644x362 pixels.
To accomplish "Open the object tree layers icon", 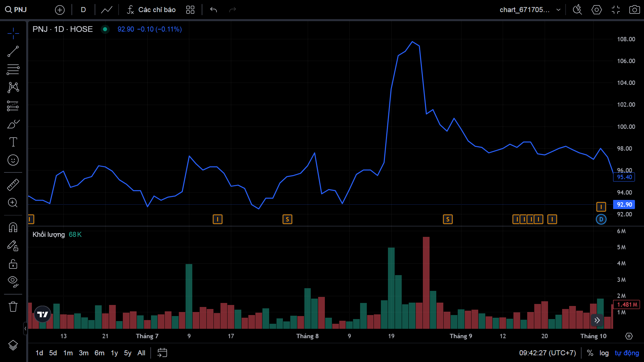I will (13, 345).
